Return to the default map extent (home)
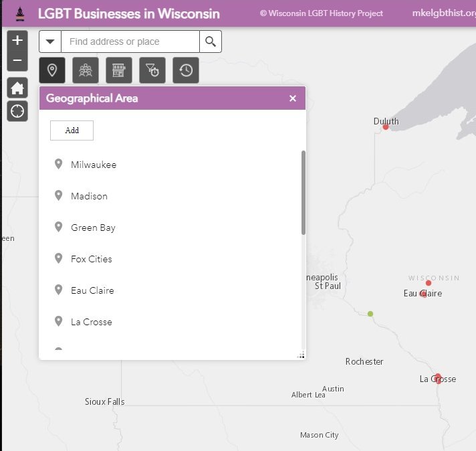 pos(17,88)
